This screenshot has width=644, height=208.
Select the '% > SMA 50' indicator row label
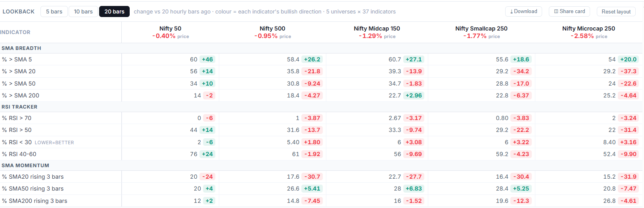tap(19, 84)
